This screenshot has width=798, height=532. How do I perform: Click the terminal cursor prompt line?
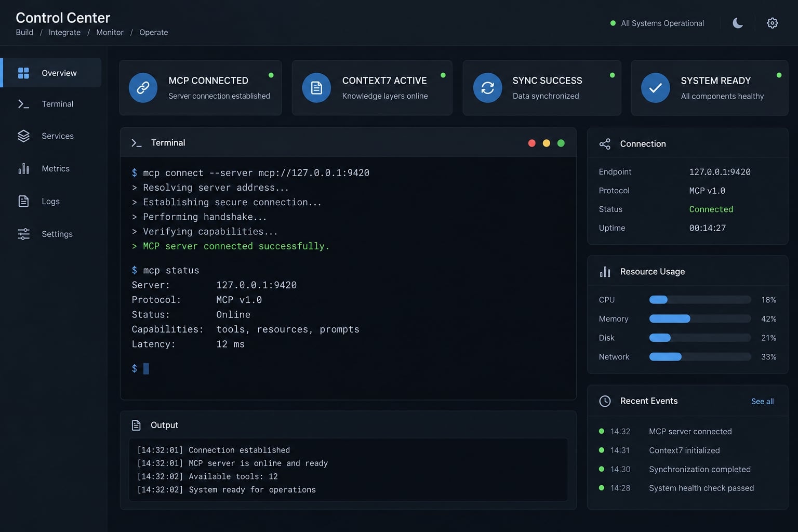coord(140,368)
